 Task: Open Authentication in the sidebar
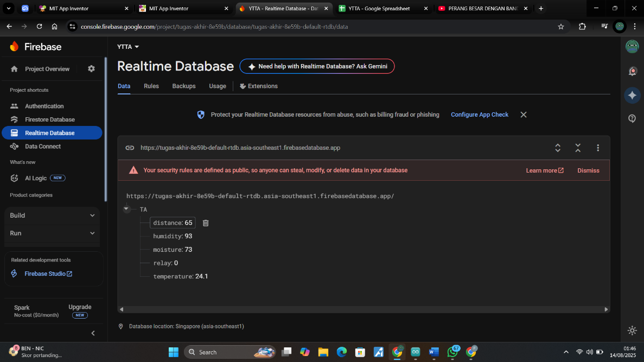click(44, 106)
